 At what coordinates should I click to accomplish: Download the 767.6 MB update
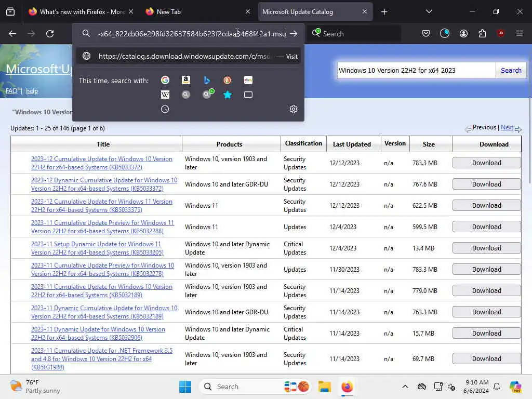(x=486, y=184)
